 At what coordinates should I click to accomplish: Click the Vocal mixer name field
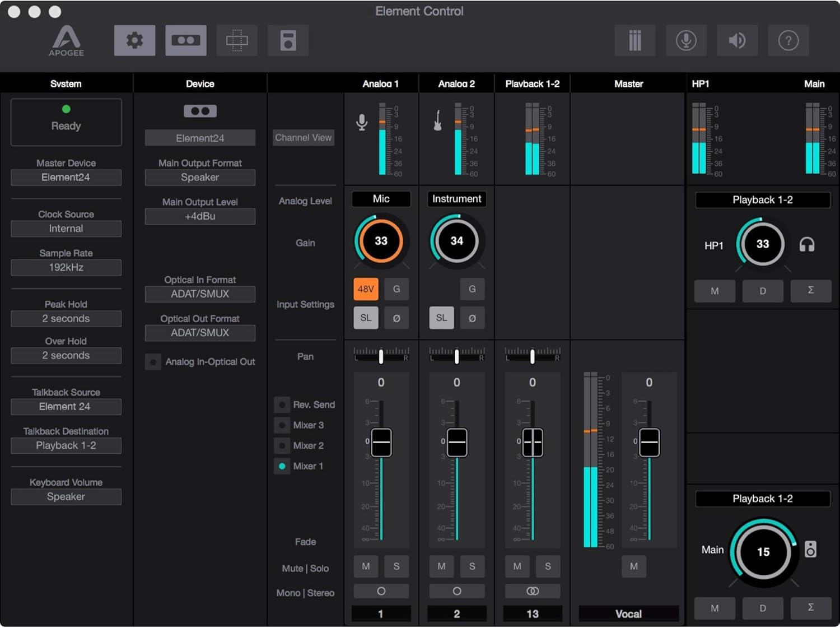[x=628, y=614]
